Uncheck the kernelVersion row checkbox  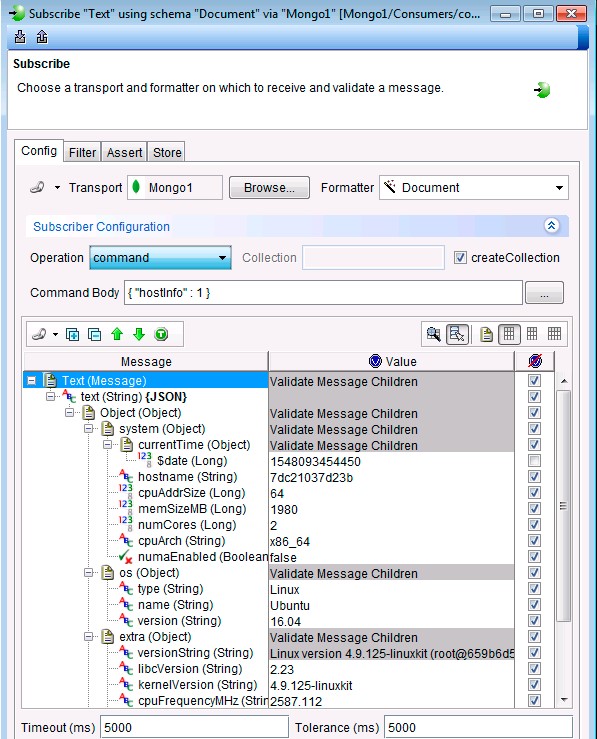534,685
